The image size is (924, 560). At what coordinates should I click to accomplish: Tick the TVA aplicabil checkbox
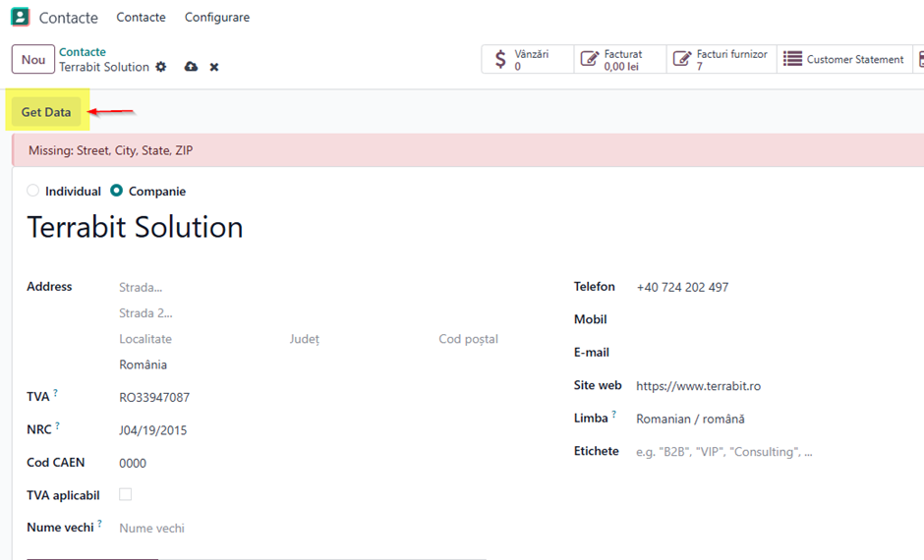point(126,494)
